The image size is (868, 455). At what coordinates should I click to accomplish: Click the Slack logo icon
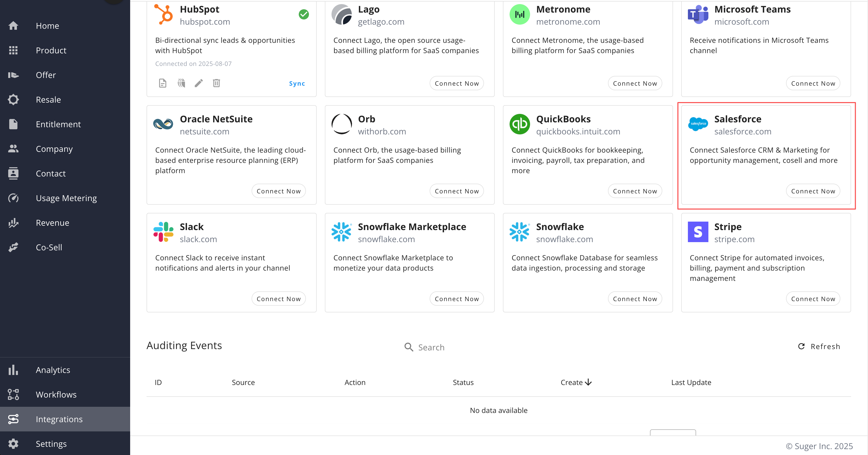point(163,232)
